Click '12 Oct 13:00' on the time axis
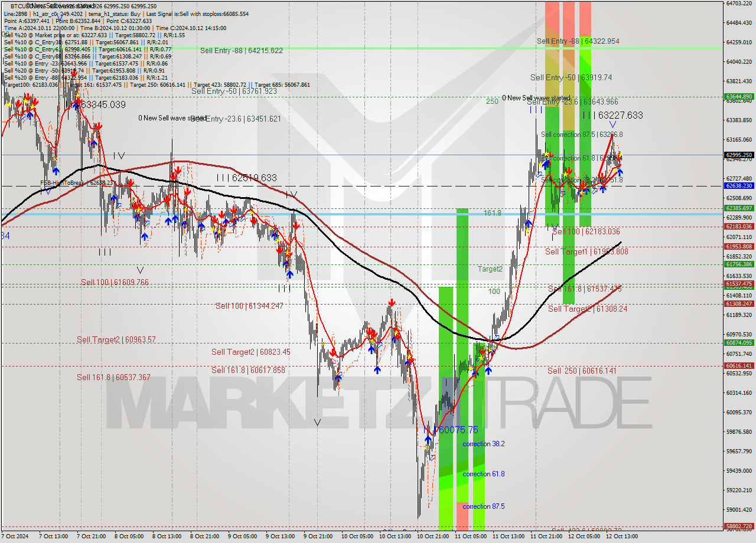The image size is (756, 543). coord(621,537)
